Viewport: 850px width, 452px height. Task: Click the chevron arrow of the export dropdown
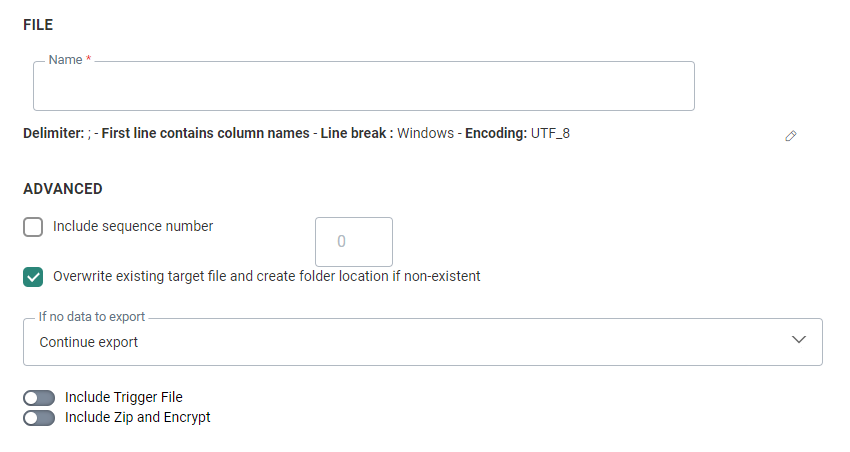[799, 340]
